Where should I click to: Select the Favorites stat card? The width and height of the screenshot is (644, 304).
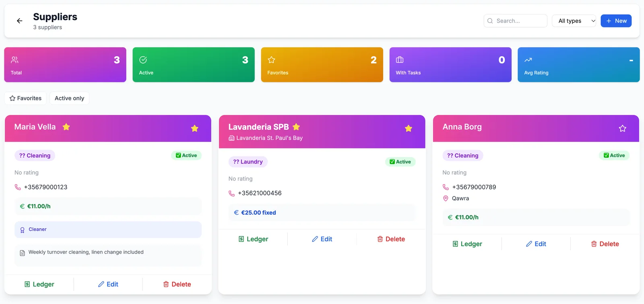pos(322,65)
